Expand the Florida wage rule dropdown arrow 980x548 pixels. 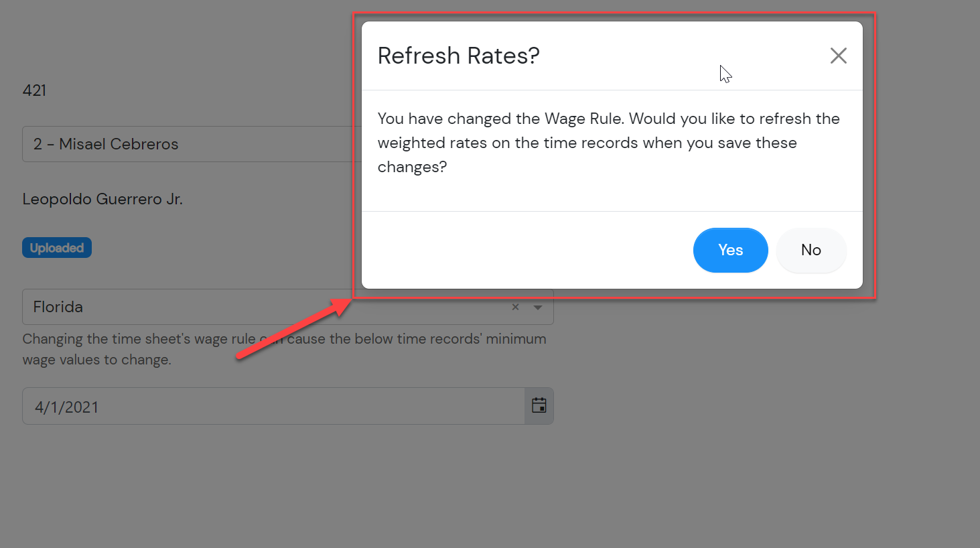538,307
